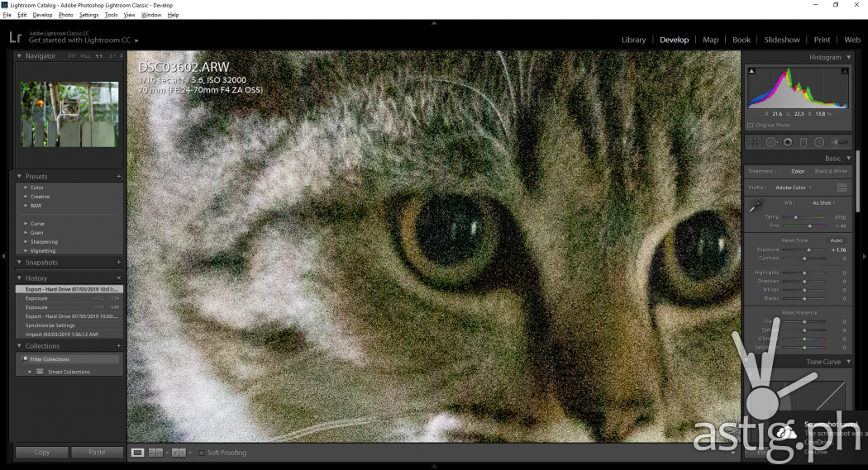Select the Spot Removal tool
Image resolution: width=868 pixels, height=470 pixels.
[x=771, y=142]
